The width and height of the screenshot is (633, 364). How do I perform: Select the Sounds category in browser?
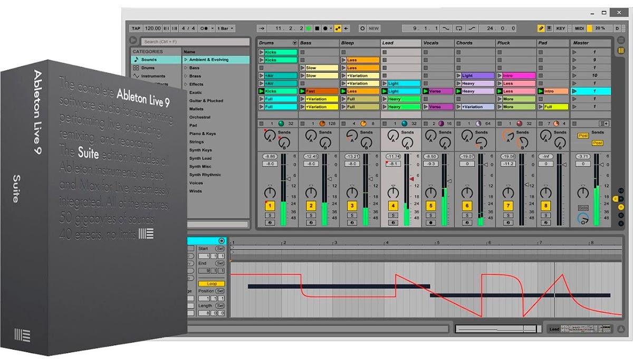pyautogui.click(x=148, y=60)
